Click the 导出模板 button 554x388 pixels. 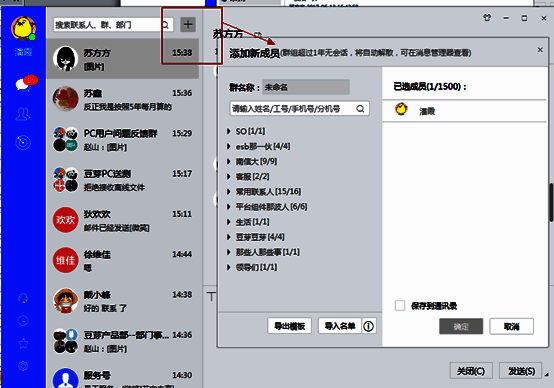289,326
